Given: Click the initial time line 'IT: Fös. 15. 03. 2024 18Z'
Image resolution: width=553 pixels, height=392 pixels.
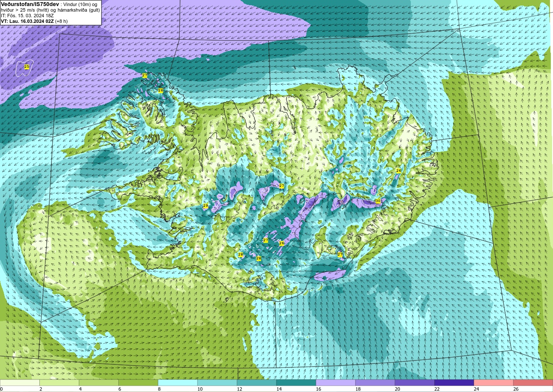Looking at the screenshot, I should pyautogui.click(x=27, y=15).
